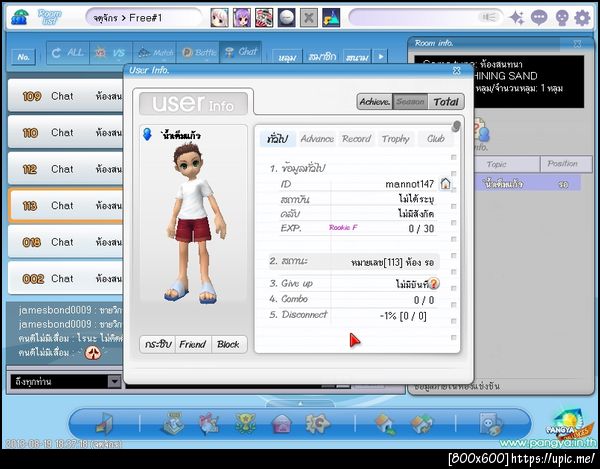The image size is (600, 469).
Task: Click the User Info panel scrollbar handle
Action: coord(456,127)
